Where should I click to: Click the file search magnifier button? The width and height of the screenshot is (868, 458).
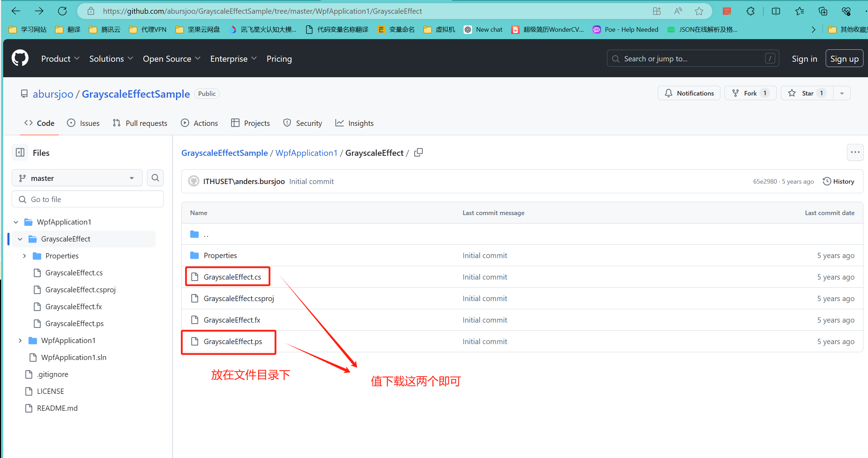tap(155, 178)
